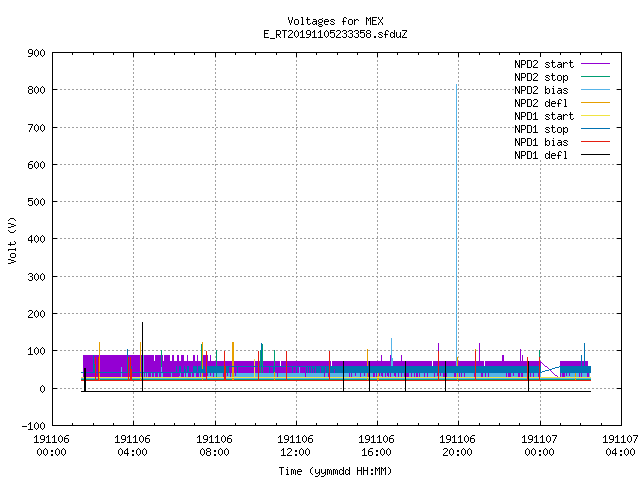This screenshot has width=640, height=480.
Task: Click the 'NPD2 start' legend label
Action: coord(544,64)
